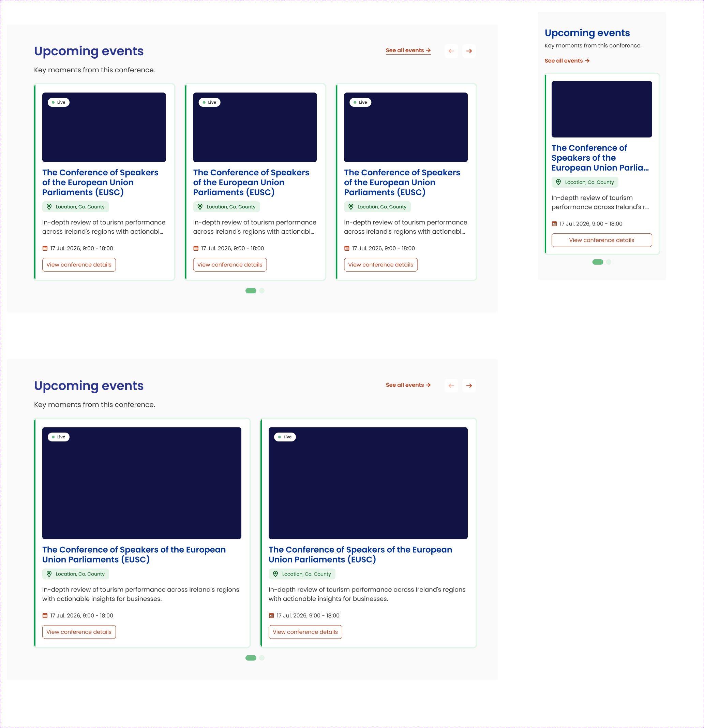Screen dimensions: 704x728
Task: Open truncated conference title in narrow mobile card
Action: 600,158
